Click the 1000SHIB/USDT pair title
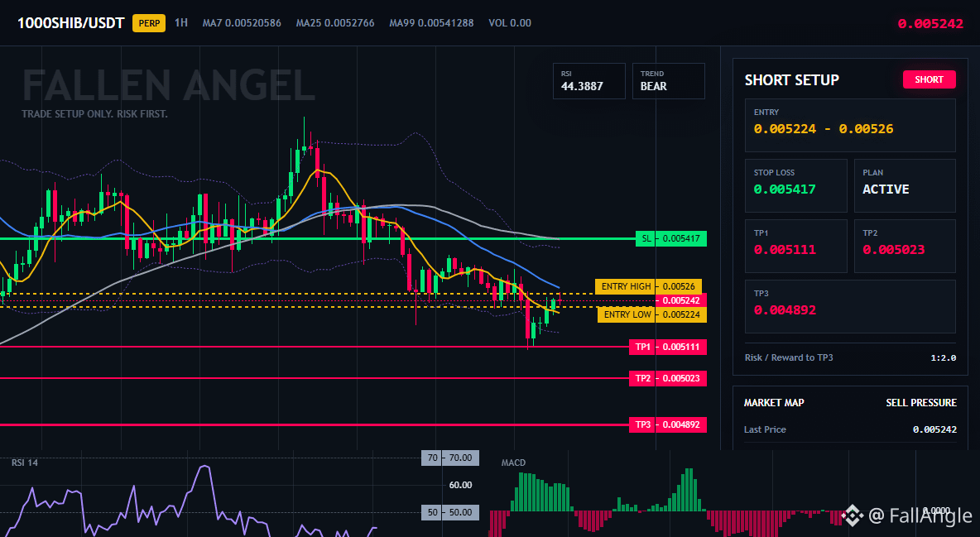The height and width of the screenshot is (537, 980). click(70, 23)
